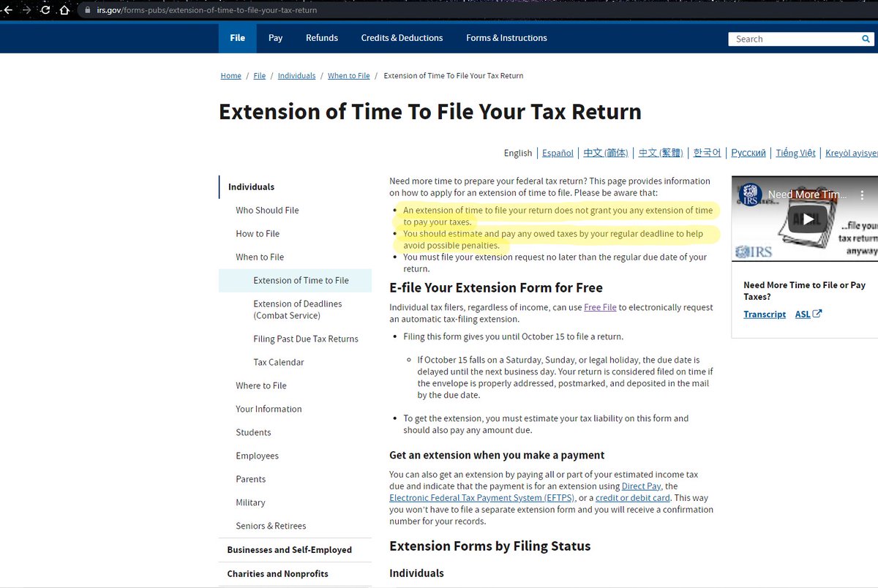Switch language to 中文 (繁體)
The height and width of the screenshot is (588, 878).
[x=661, y=153]
